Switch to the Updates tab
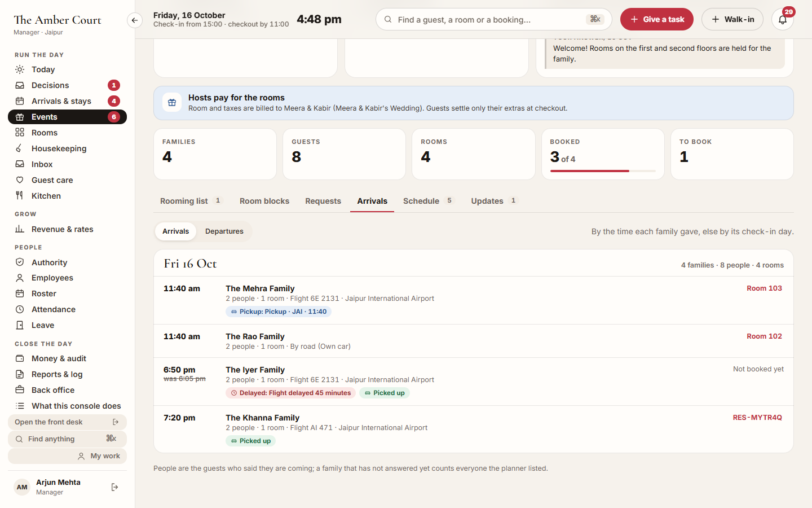Image resolution: width=812 pixels, height=508 pixels. pos(495,201)
